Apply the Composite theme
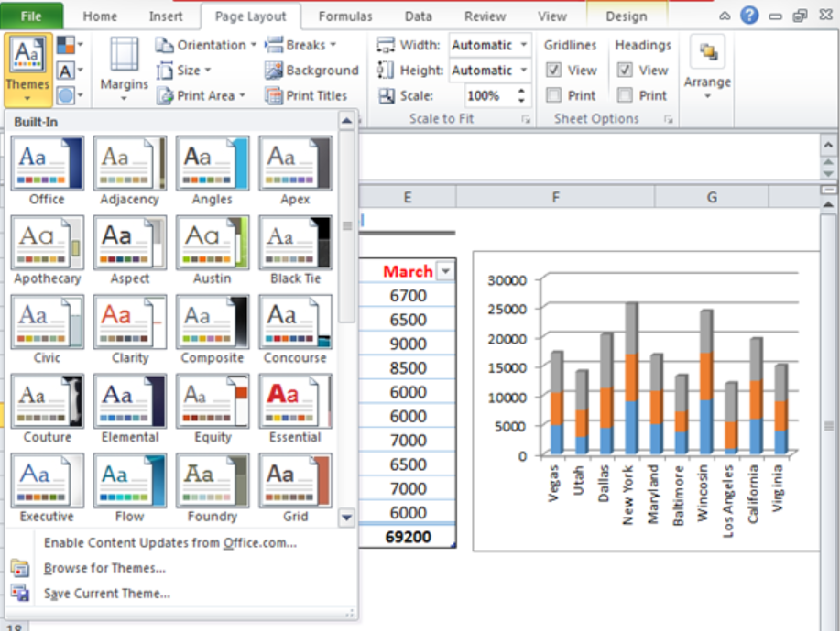Image resolution: width=840 pixels, height=633 pixels. tap(213, 330)
